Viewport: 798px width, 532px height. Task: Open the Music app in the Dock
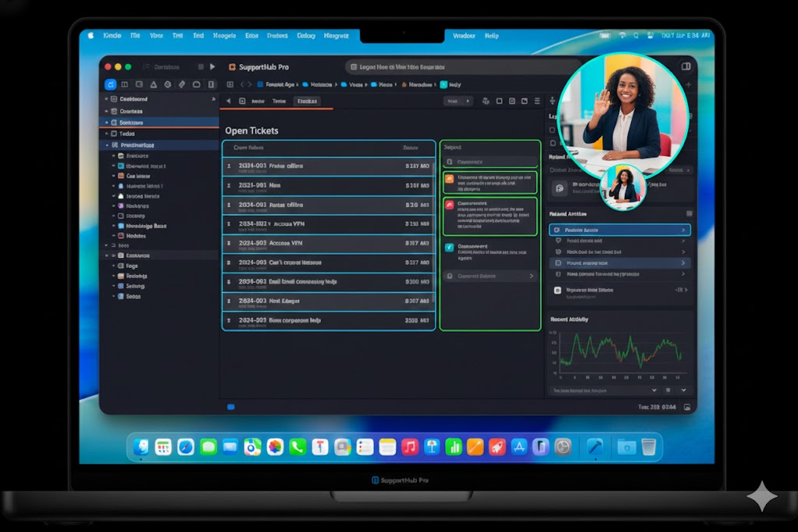[x=410, y=447]
